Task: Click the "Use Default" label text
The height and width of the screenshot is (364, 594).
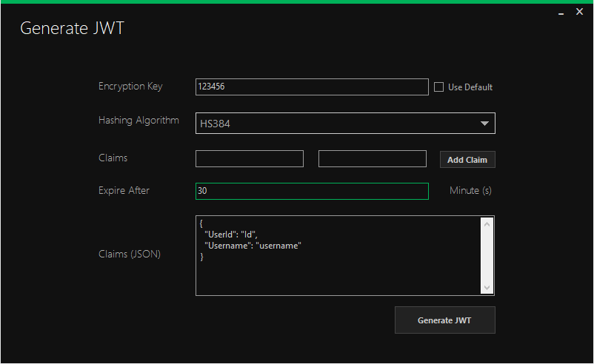Action: click(470, 87)
